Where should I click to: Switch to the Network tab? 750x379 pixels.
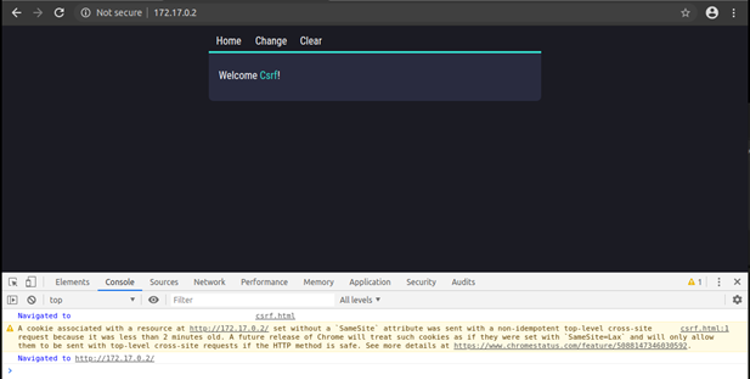click(x=209, y=282)
